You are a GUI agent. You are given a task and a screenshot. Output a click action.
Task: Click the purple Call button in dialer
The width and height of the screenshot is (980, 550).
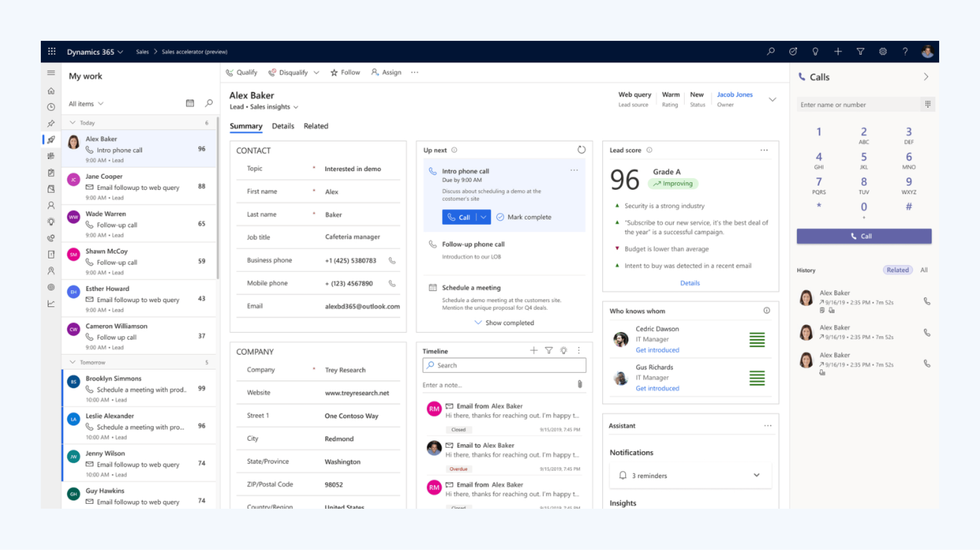864,236
